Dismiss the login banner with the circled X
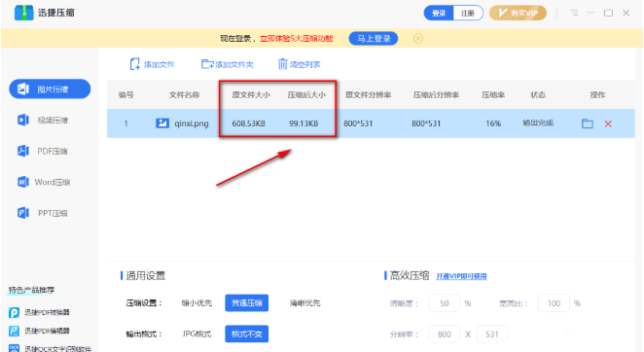The height and width of the screenshot is (352, 644). 418,39
